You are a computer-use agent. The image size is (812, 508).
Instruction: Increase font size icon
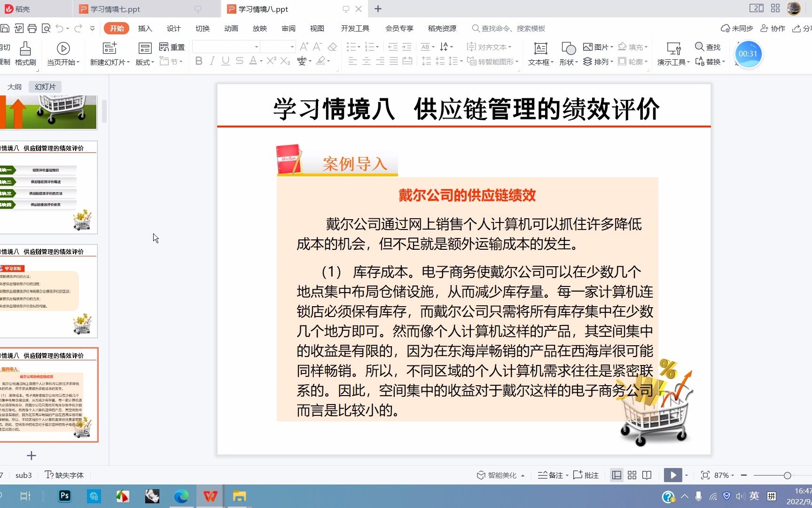coord(304,47)
